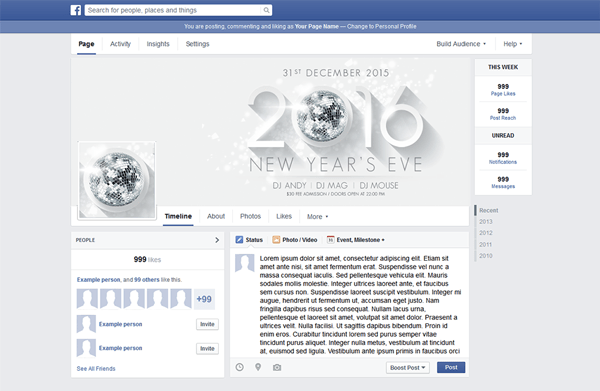Open the Boost Post dropdown

click(408, 368)
